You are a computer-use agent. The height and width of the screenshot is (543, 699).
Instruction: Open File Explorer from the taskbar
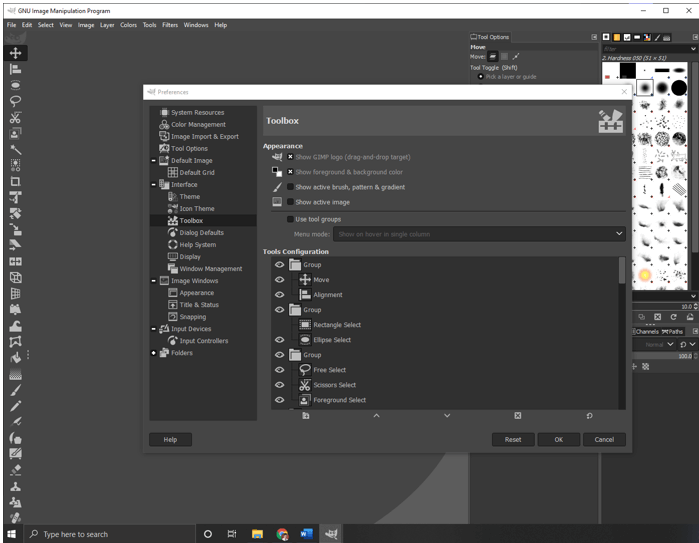(x=257, y=534)
